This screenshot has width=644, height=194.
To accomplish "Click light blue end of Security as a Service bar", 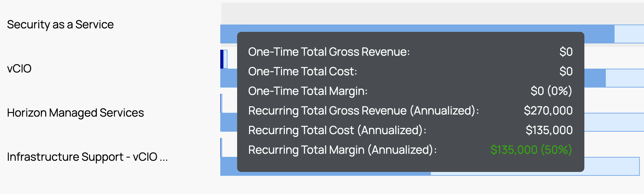I will [629, 34].
